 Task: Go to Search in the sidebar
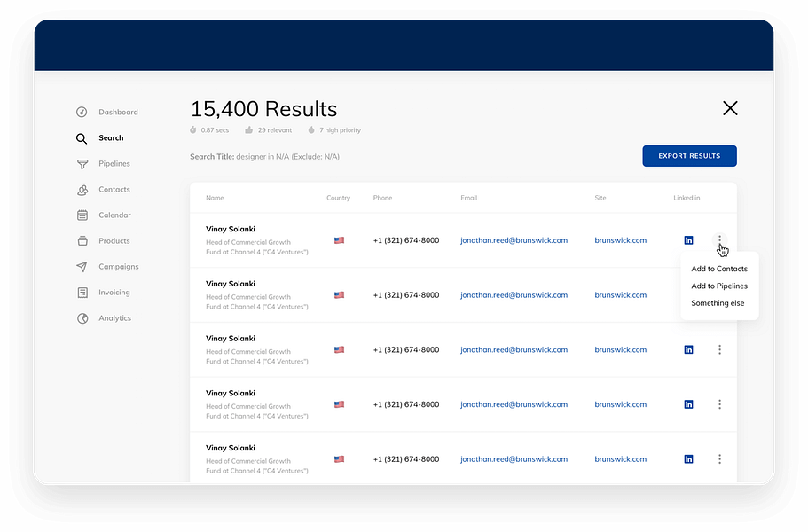pyautogui.click(x=111, y=138)
